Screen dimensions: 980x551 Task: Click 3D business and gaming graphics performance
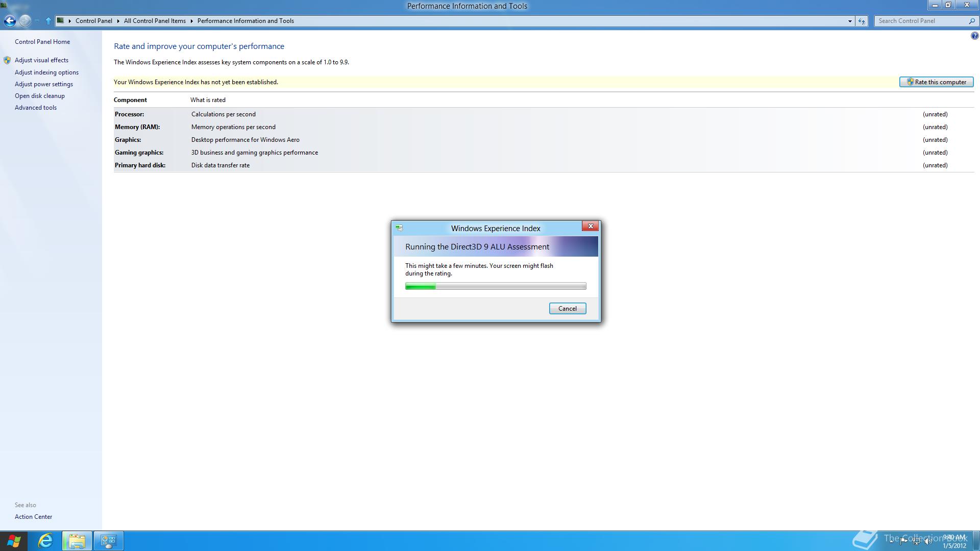pos(255,153)
